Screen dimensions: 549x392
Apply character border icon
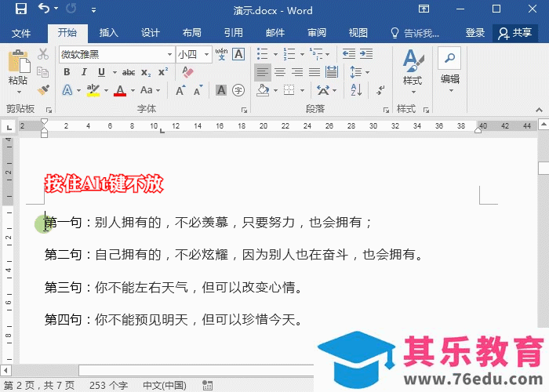(x=238, y=54)
